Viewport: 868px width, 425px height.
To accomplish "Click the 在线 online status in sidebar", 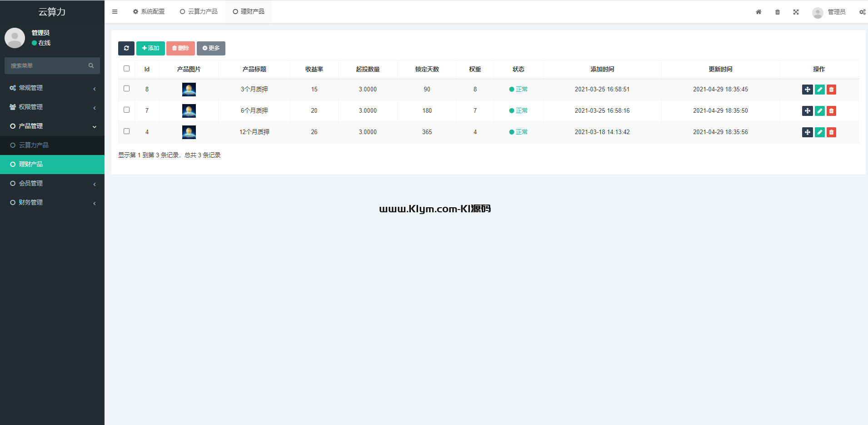I will (41, 43).
